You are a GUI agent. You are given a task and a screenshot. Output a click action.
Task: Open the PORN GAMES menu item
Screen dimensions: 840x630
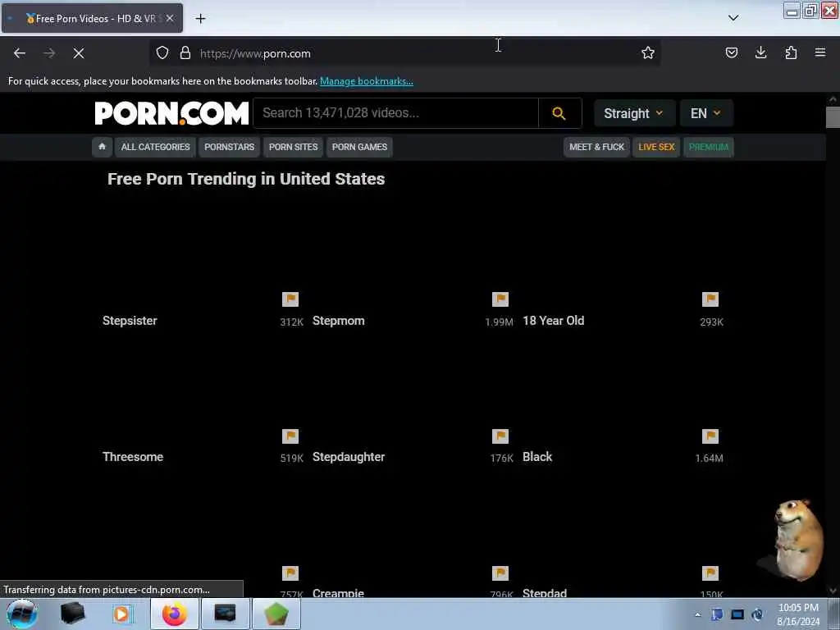click(359, 147)
